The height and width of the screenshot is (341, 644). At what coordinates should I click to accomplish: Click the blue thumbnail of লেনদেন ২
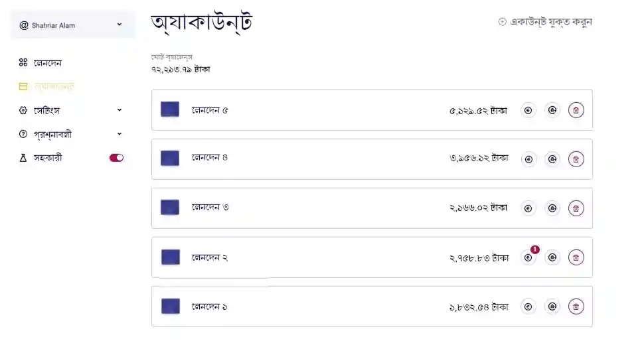[171, 257]
